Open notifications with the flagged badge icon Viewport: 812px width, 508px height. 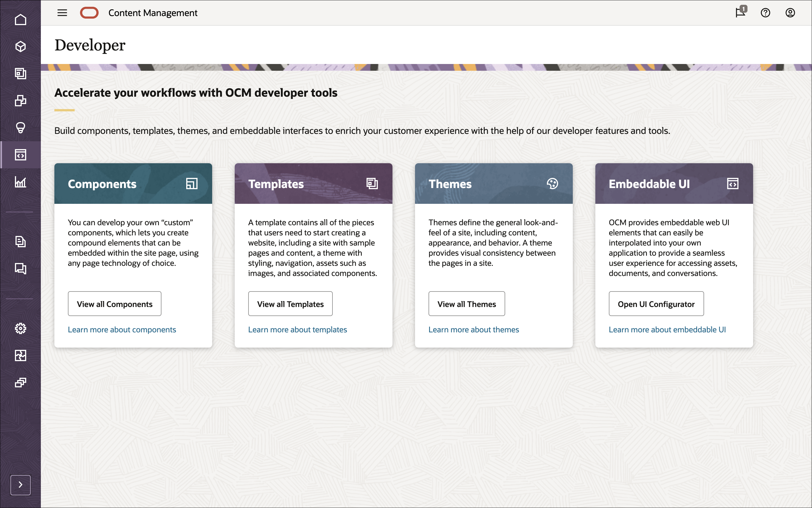coord(740,13)
